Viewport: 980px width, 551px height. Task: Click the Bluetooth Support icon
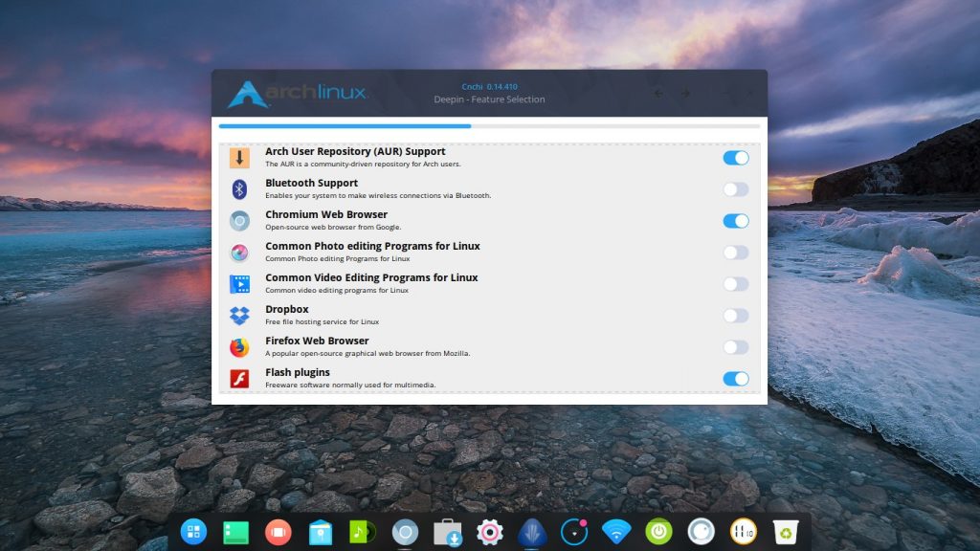[x=239, y=189]
